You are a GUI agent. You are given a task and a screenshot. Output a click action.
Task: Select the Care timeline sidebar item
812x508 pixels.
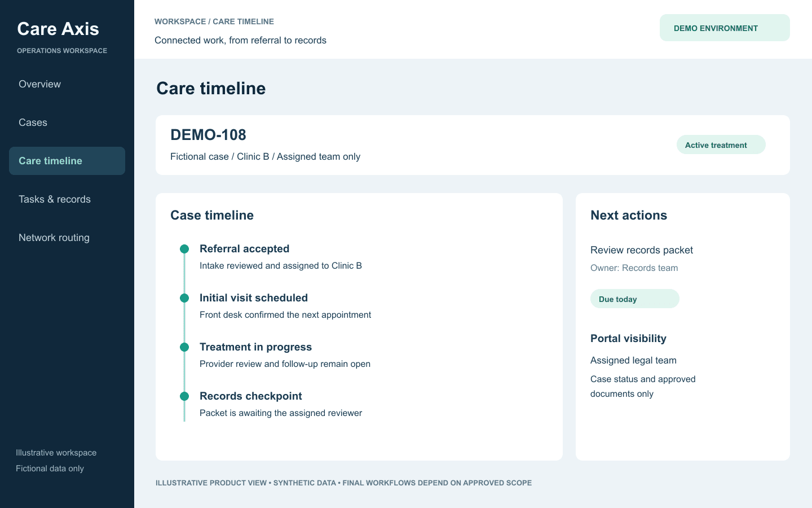click(x=67, y=161)
